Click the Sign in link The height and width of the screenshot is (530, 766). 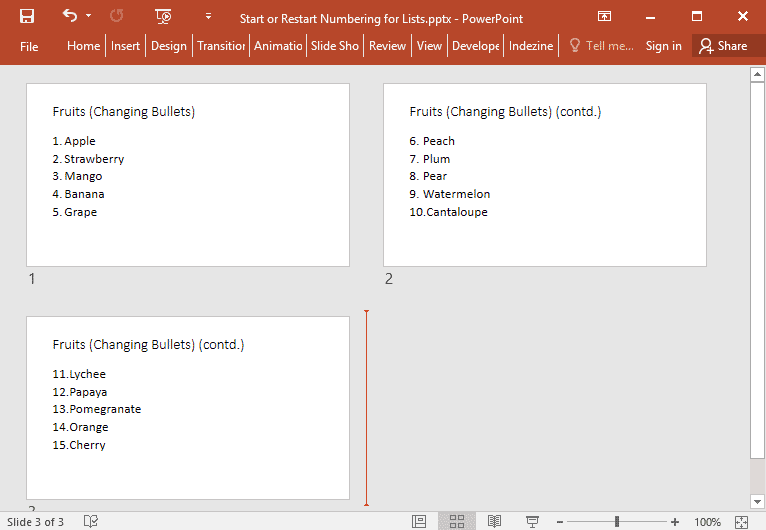[x=663, y=46]
